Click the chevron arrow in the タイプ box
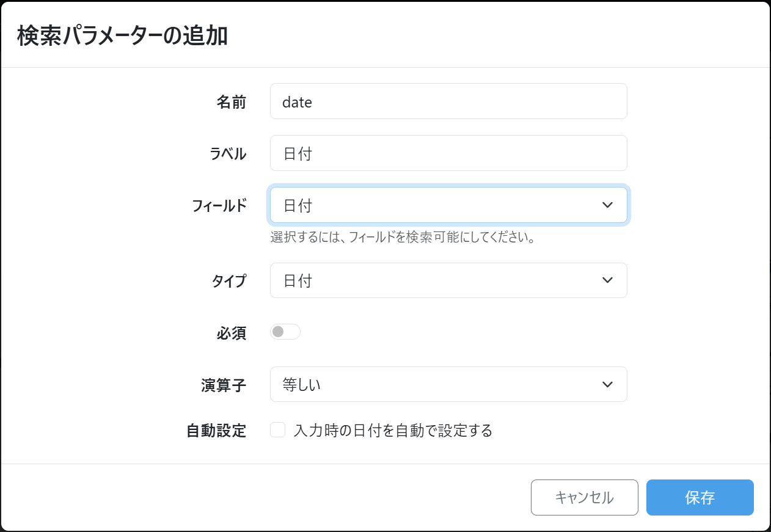The width and height of the screenshot is (771, 532). point(607,280)
